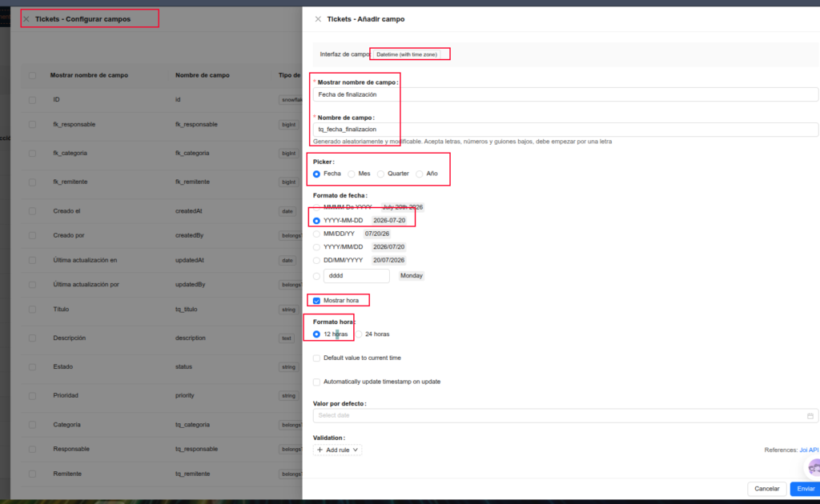Check the Título row checkbox

point(32,310)
